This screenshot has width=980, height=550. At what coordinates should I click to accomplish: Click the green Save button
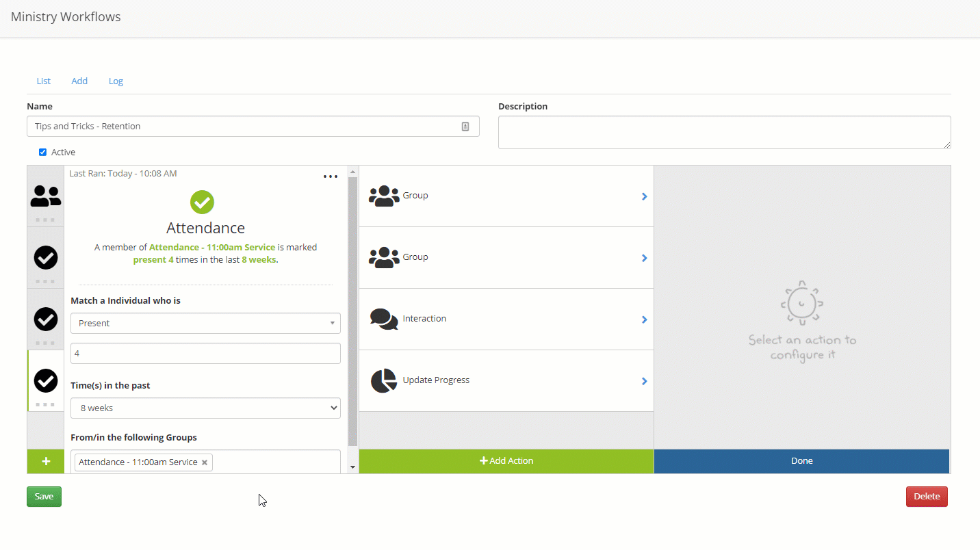[x=44, y=497]
